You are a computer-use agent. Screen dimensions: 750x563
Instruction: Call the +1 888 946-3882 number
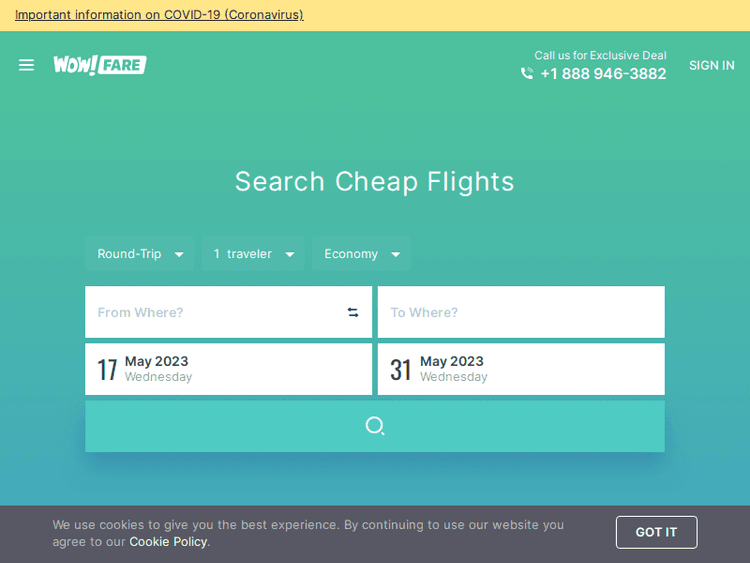pos(603,74)
